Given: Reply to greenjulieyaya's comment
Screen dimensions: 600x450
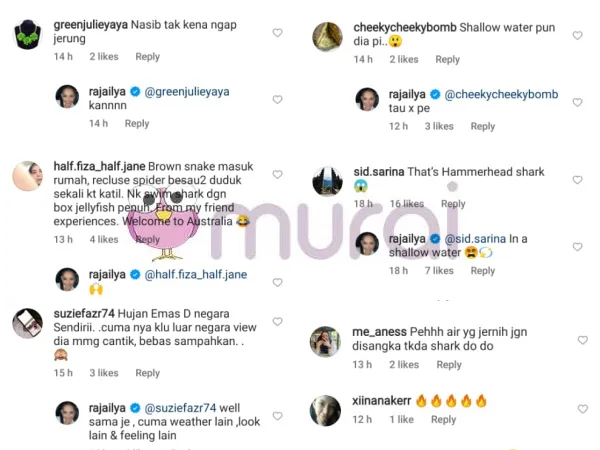Looking at the screenshot, I should pos(147,57).
